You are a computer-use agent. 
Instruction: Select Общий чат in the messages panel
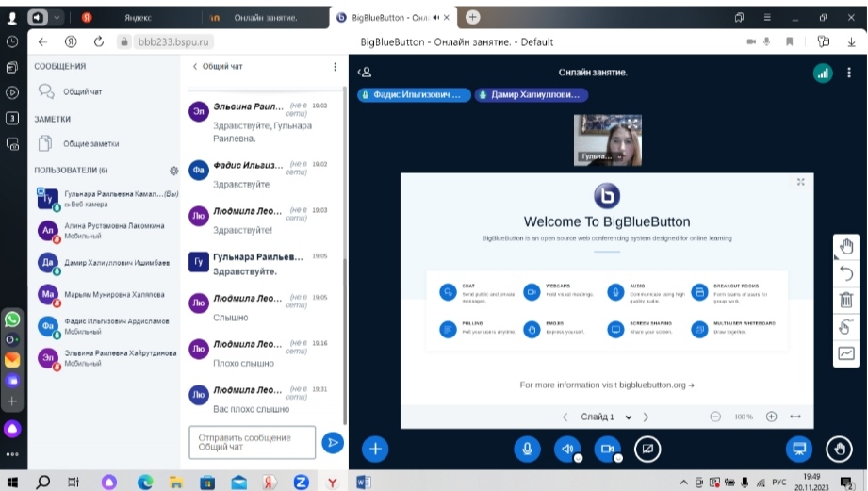click(82, 91)
